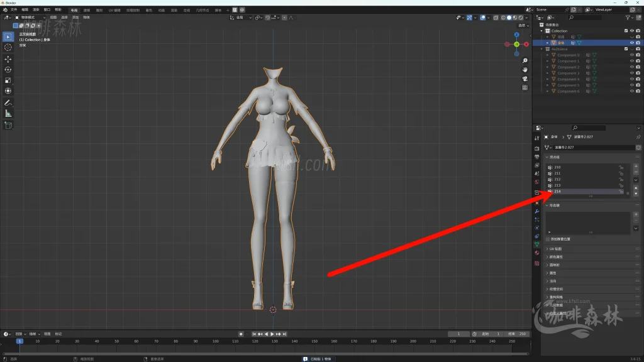Move vertex group up arrow button
The image size is (644, 362).
coord(636,188)
